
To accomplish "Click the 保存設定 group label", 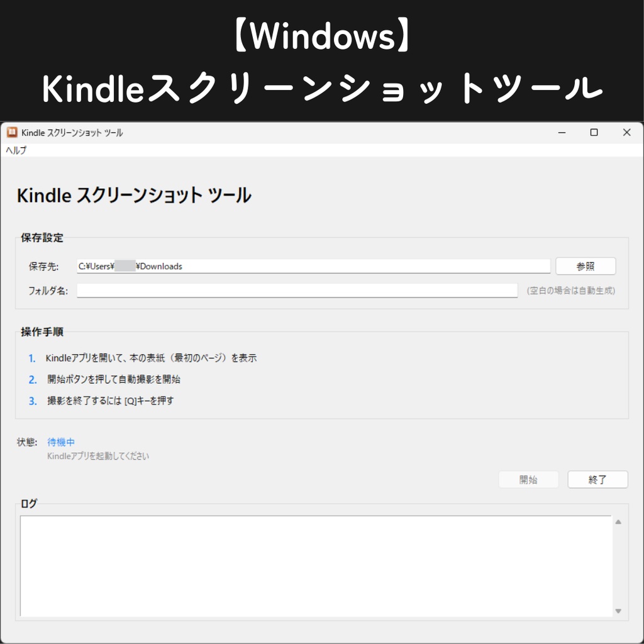I will click(x=42, y=238).
